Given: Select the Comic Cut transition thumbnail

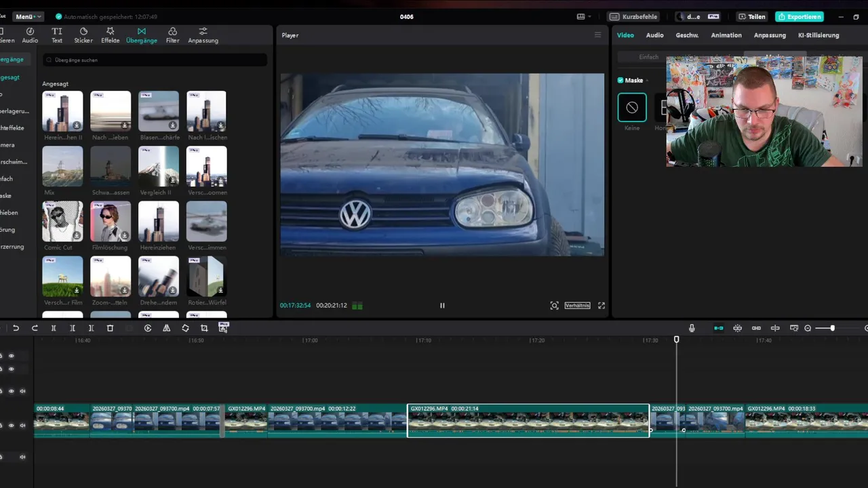Looking at the screenshot, I should [x=62, y=222].
